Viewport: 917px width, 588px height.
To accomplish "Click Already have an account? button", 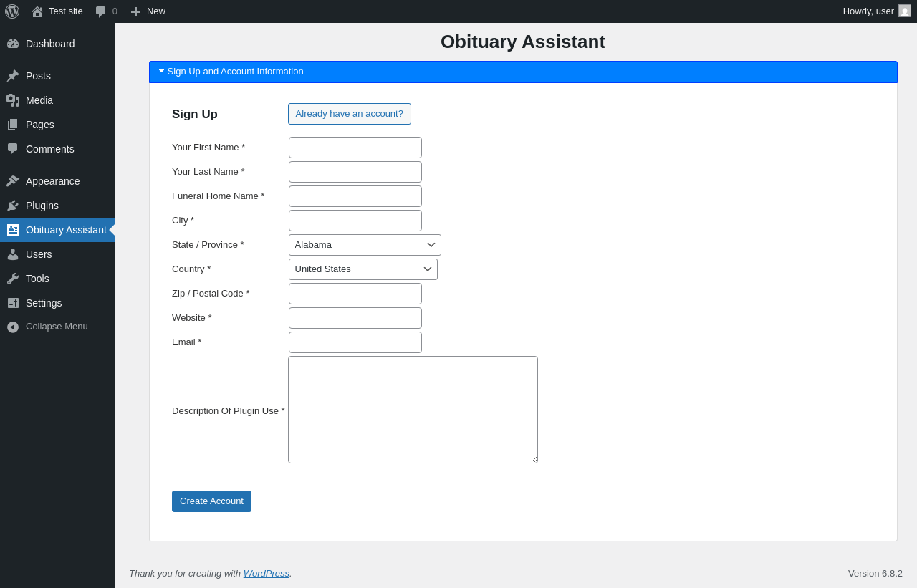I will [x=350, y=114].
